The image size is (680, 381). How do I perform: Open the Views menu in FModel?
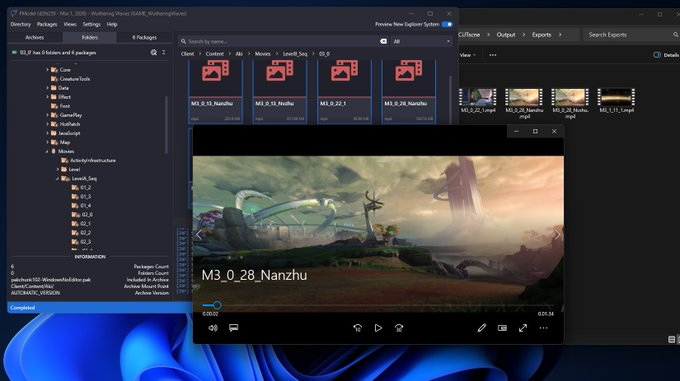[x=69, y=24]
